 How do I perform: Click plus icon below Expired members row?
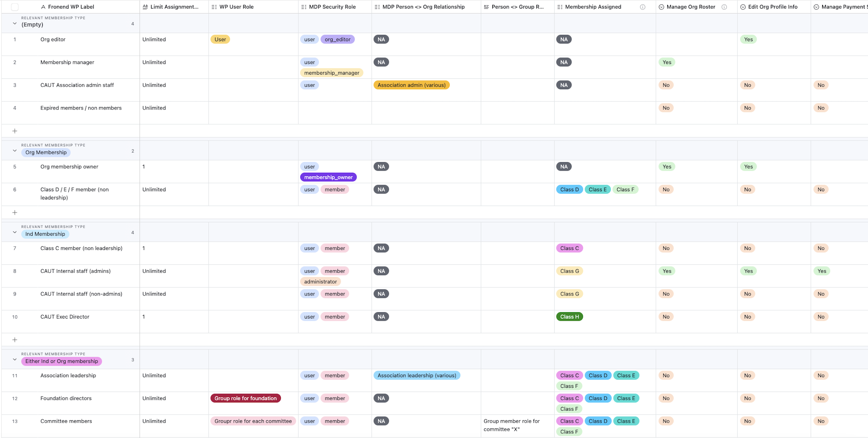point(15,131)
